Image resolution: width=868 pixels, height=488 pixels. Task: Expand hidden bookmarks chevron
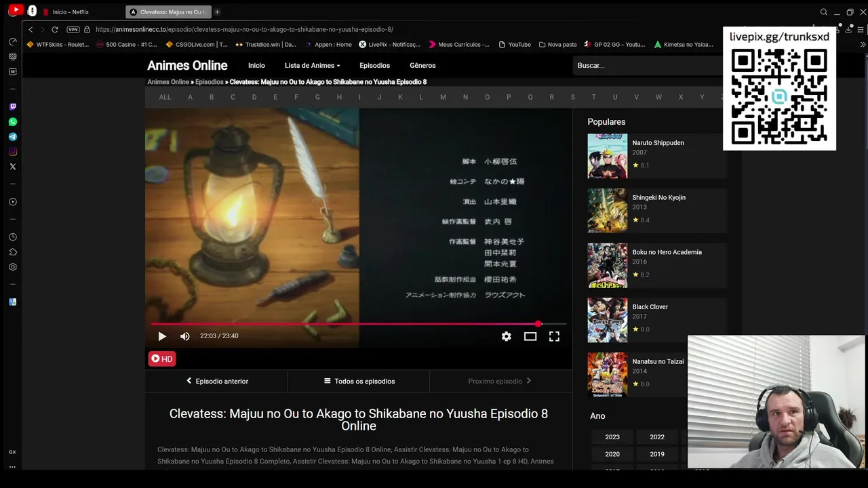tap(863, 44)
